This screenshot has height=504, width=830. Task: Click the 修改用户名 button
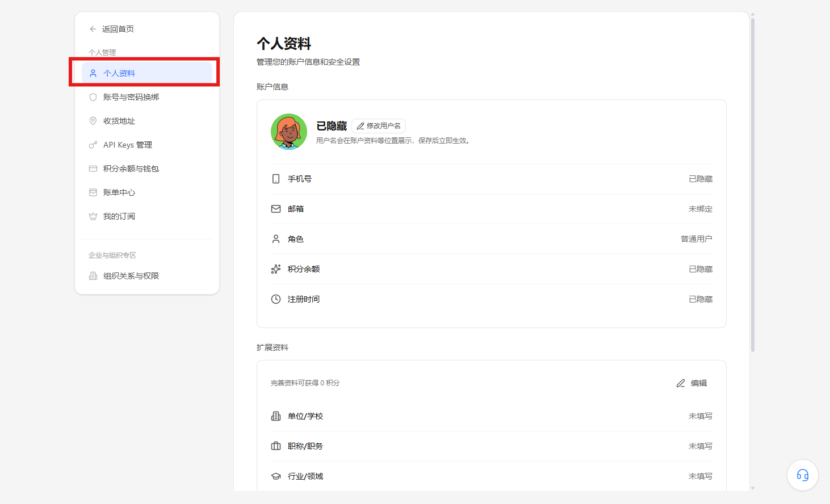379,126
